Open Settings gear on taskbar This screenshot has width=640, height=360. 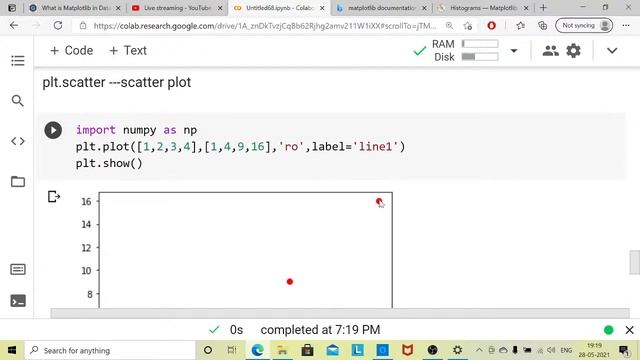click(458, 350)
